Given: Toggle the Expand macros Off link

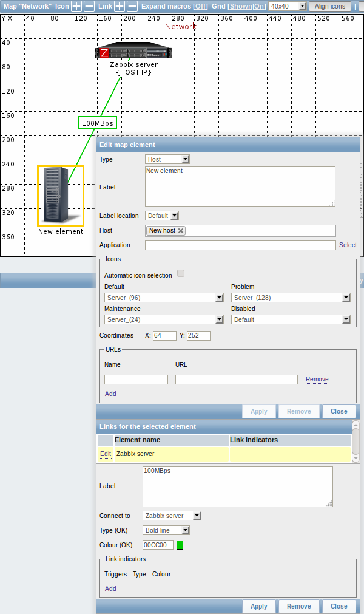Looking at the screenshot, I should 201,6.
